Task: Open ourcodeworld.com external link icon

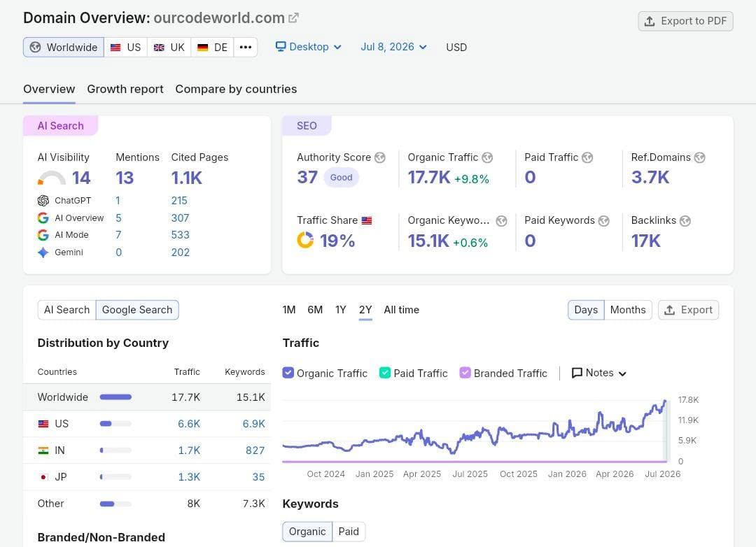Action: point(293,18)
